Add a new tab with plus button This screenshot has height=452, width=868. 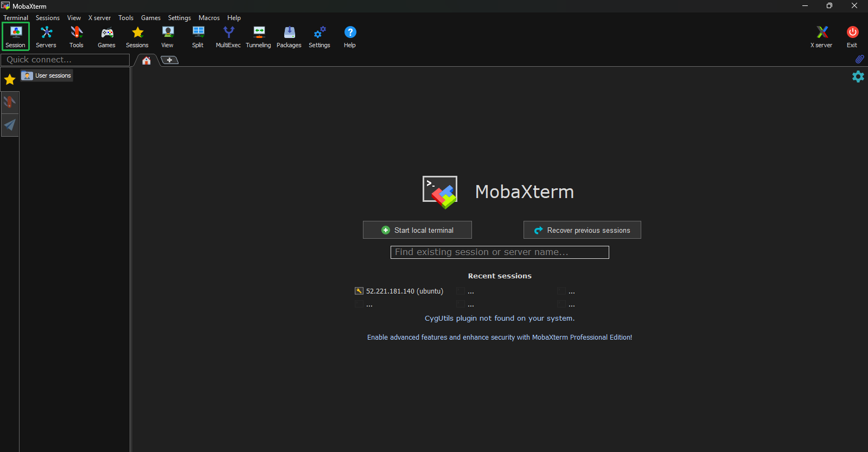[x=170, y=60]
